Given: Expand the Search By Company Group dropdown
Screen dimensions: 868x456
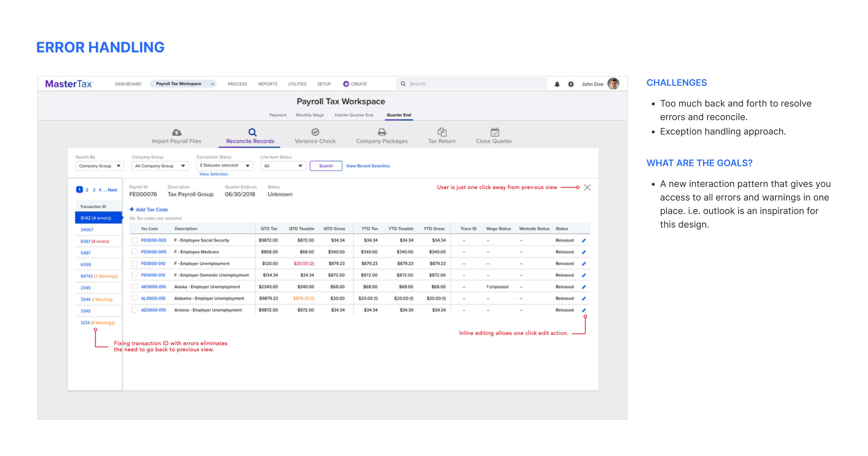Looking at the screenshot, I should (99, 166).
